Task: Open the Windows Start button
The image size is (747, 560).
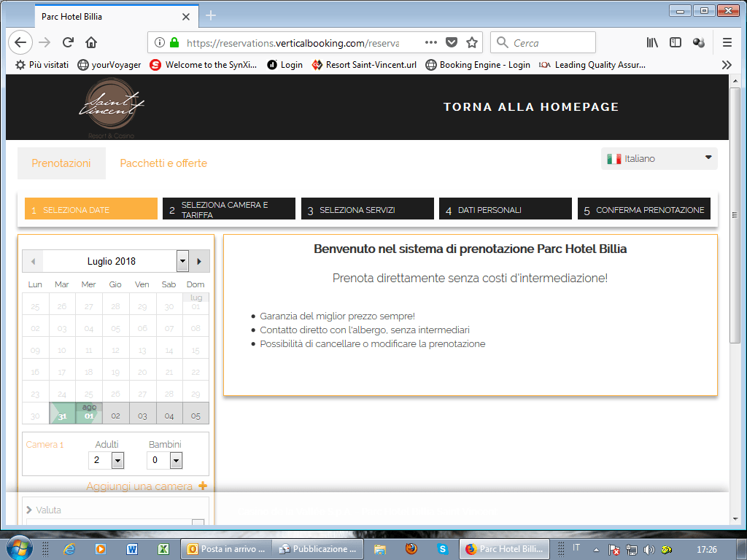Action: [x=19, y=548]
